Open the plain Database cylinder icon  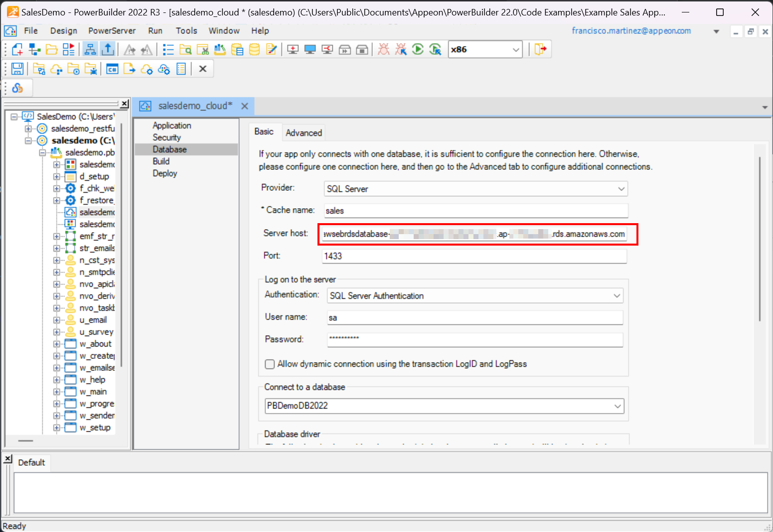[x=254, y=49]
